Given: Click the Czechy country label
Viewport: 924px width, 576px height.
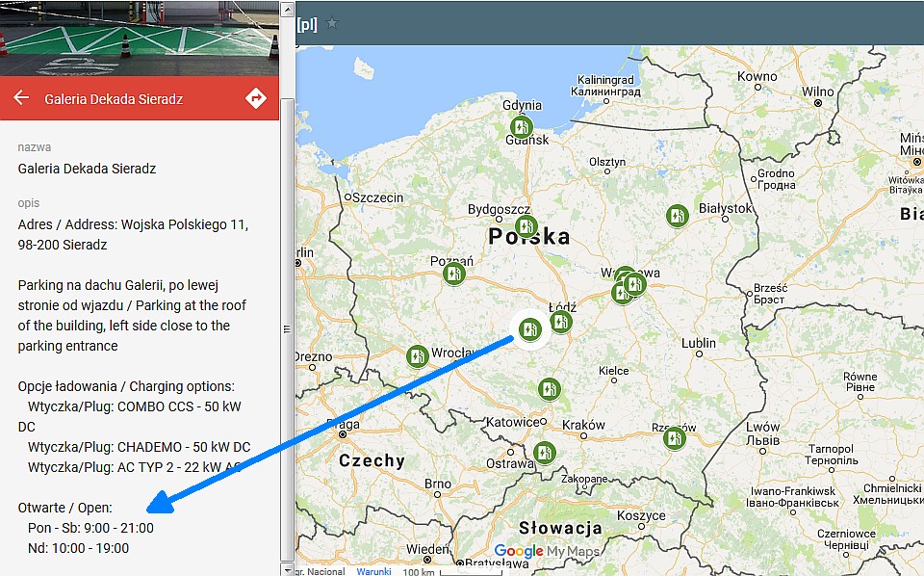Looking at the screenshot, I should click(372, 460).
